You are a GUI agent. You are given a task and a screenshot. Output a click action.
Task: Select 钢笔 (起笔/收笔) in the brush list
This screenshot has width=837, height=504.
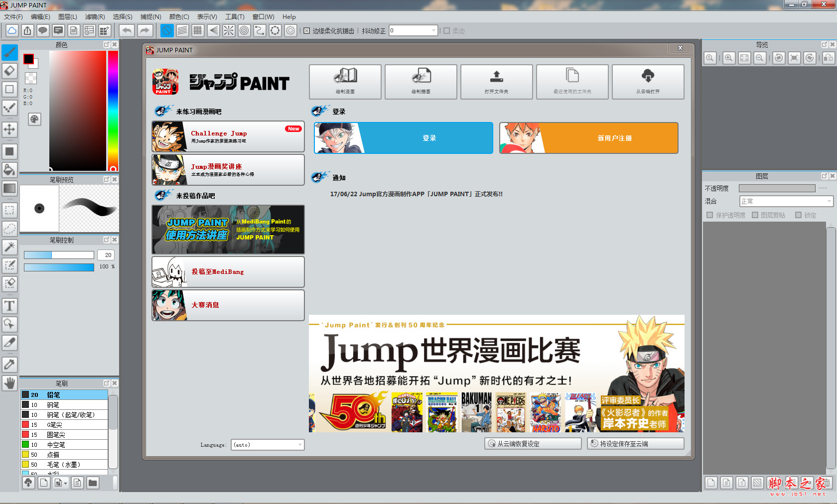click(64, 415)
